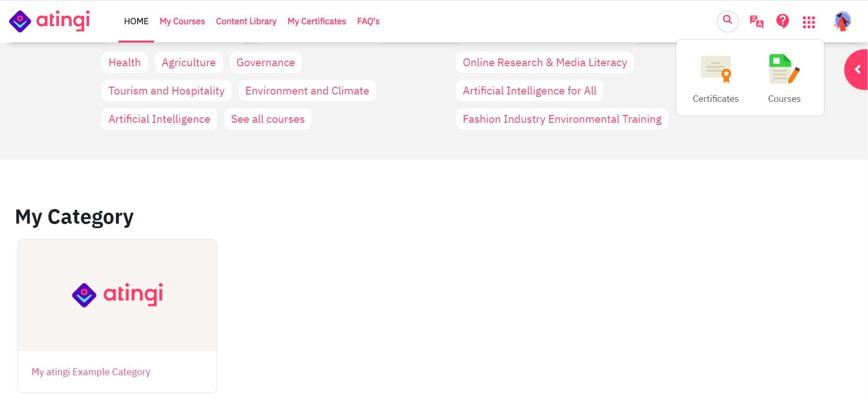Image resolution: width=868 pixels, height=398 pixels.
Task: Select the Artificial Intelligence tag
Action: pos(159,119)
